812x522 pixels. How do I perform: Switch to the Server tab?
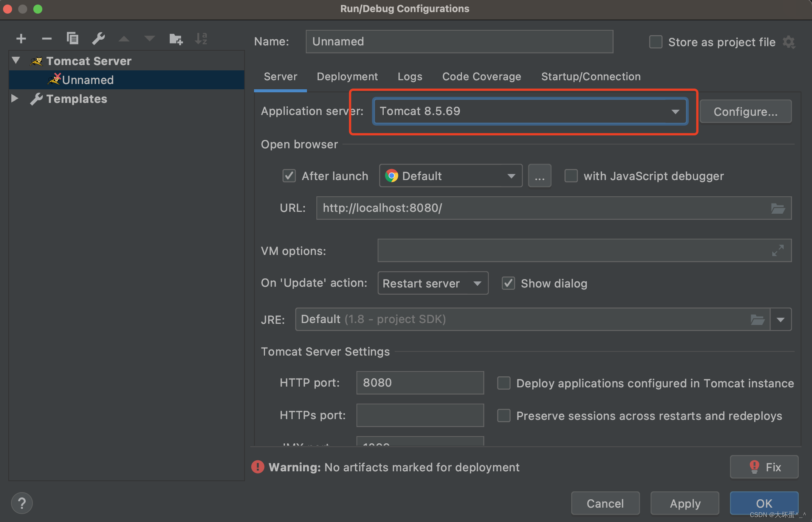[280, 77]
